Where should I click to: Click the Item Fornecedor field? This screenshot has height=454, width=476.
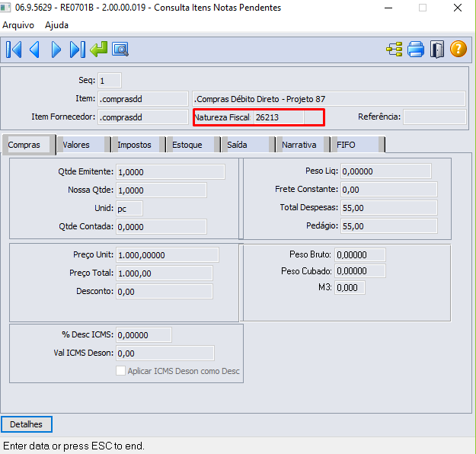coord(143,117)
